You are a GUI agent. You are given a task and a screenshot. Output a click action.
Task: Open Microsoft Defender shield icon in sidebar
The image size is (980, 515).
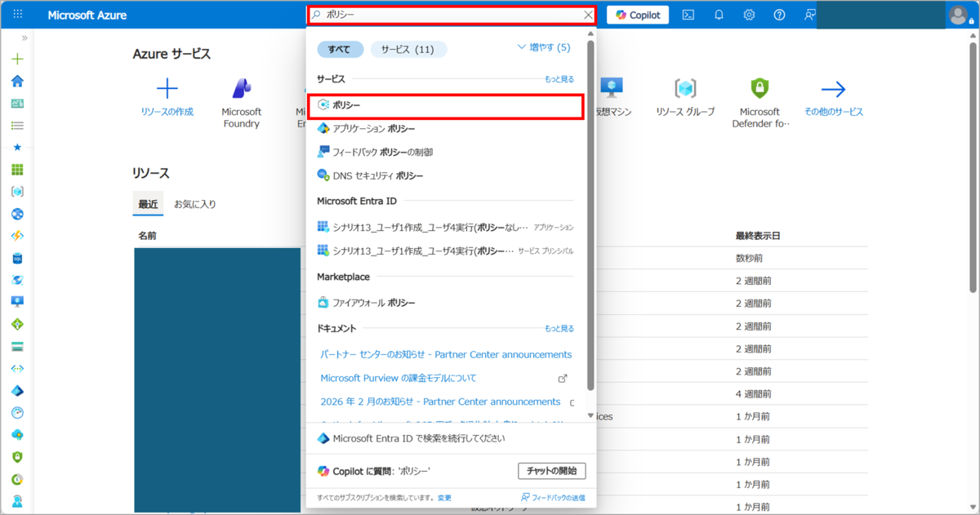coord(17,457)
